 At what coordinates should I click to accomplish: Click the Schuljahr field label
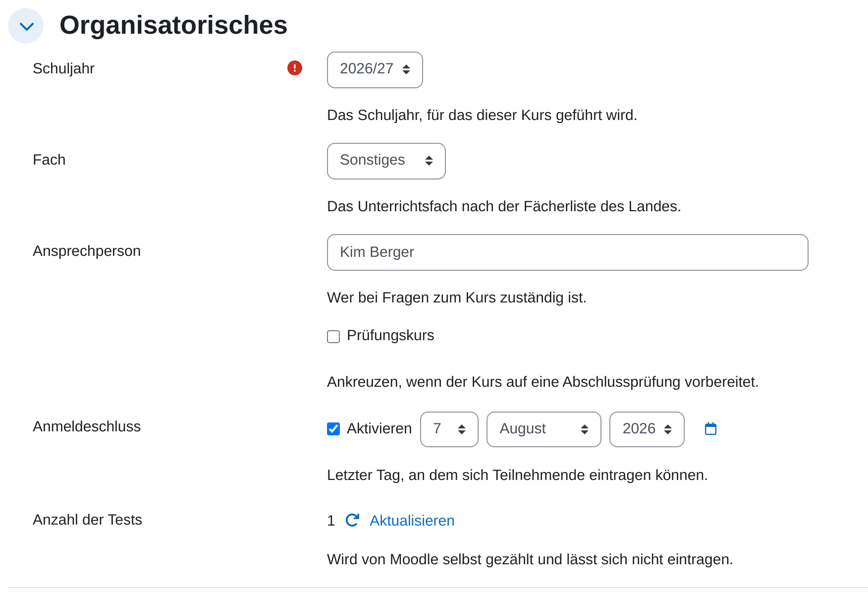(x=63, y=68)
